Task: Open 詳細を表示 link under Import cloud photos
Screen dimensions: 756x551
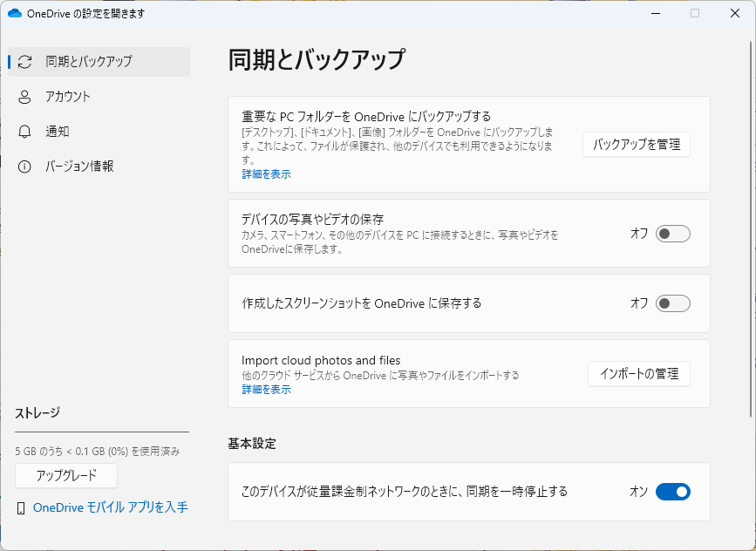Action: (266, 390)
